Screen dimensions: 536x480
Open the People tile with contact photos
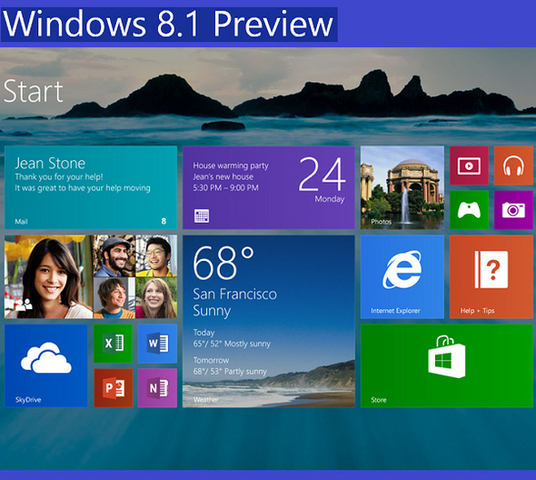pyautogui.click(x=91, y=277)
